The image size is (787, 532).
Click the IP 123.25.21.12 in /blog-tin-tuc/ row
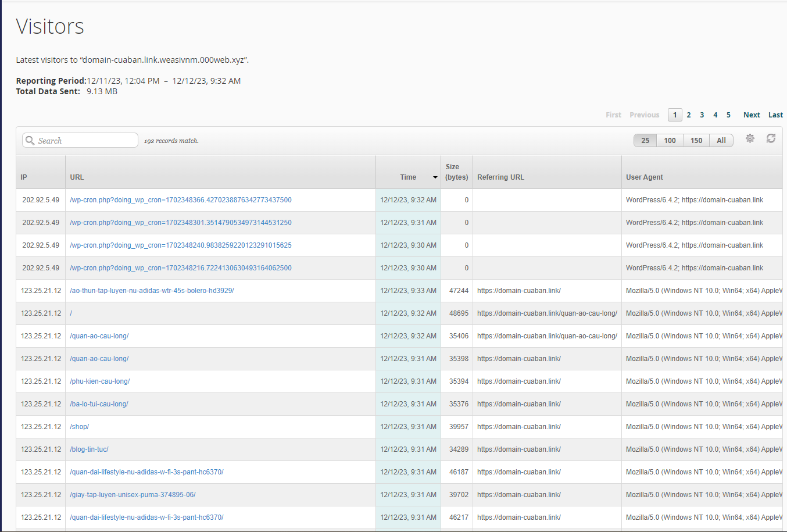(x=41, y=449)
